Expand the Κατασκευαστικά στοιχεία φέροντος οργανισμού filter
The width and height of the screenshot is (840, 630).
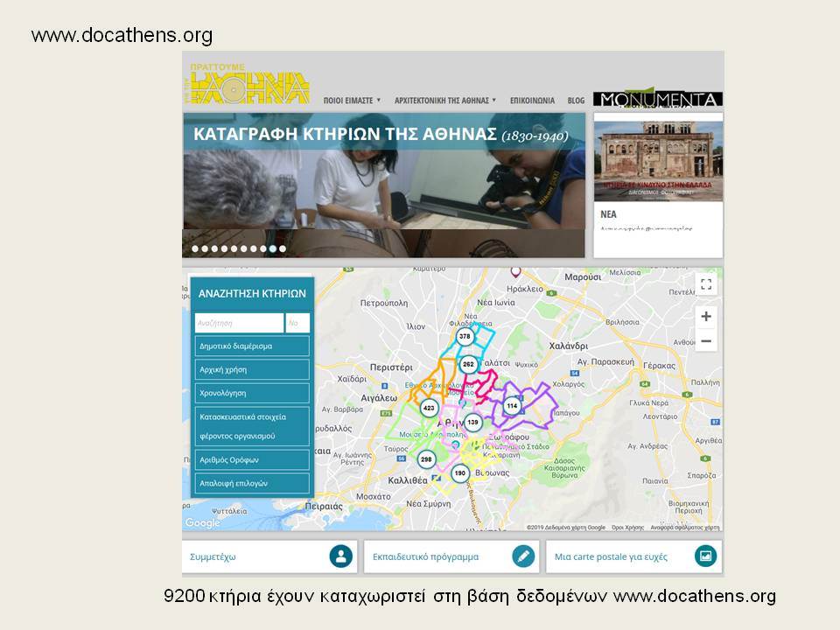click(252, 426)
